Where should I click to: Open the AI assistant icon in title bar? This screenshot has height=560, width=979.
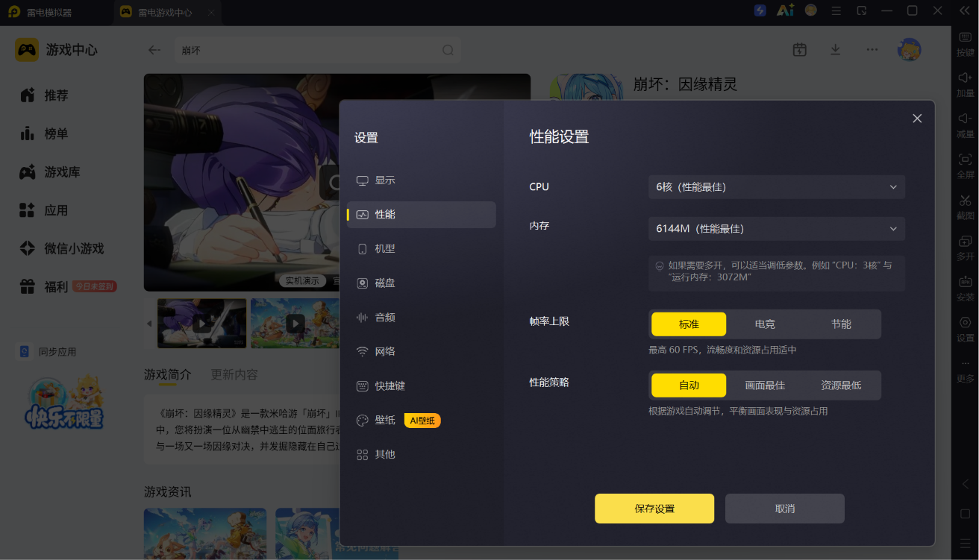(785, 10)
